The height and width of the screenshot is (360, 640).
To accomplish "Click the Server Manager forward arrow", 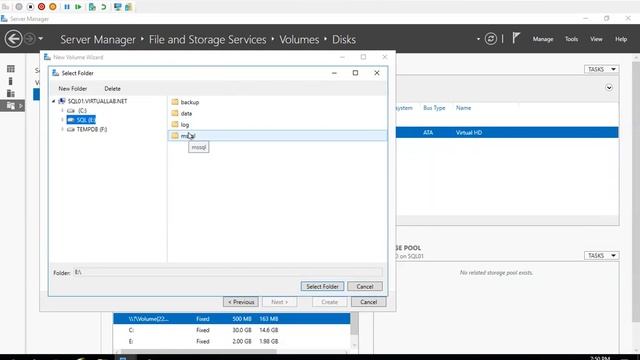I will click(x=30, y=39).
